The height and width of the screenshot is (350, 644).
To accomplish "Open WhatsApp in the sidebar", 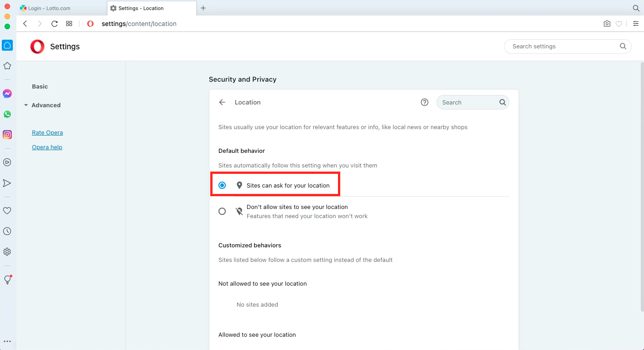I will click(7, 114).
